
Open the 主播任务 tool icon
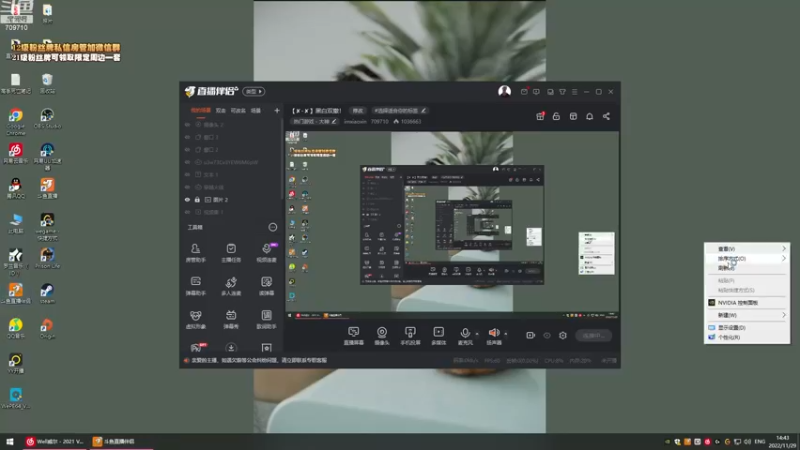[231, 253]
